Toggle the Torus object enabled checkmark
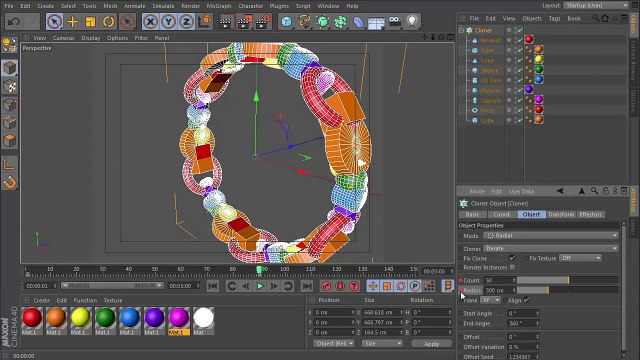 (x=520, y=110)
